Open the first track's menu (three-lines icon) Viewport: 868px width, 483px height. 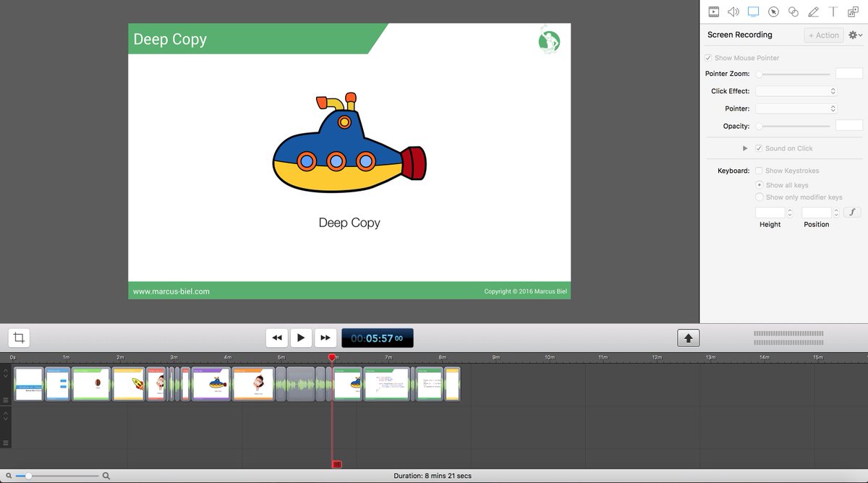pyautogui.click(x=6, y=400)
